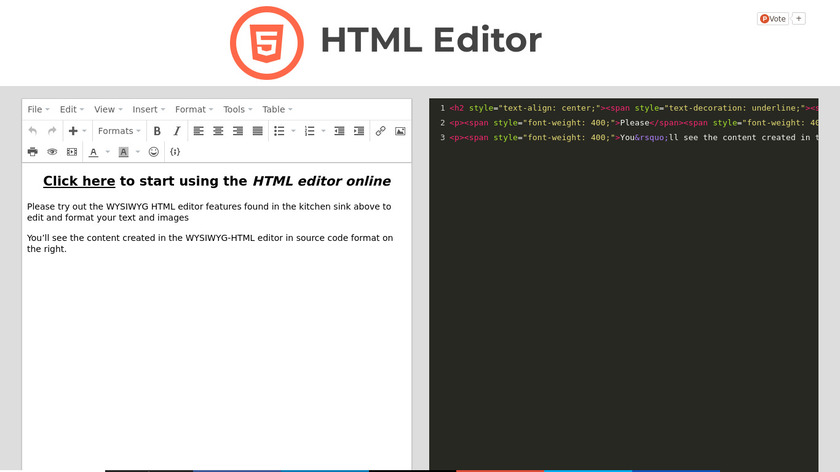Open the Formats dropdown

click(x=119, y=131)
